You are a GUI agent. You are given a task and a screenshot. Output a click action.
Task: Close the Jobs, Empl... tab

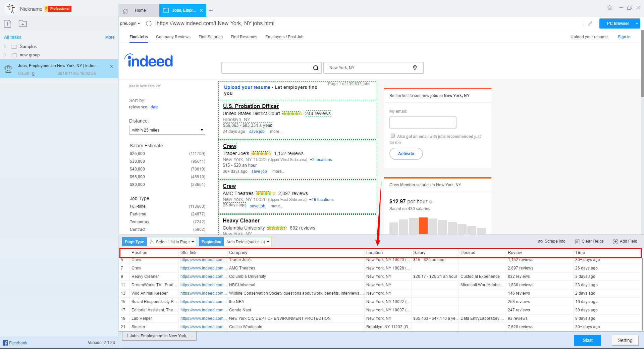point(201,10)
